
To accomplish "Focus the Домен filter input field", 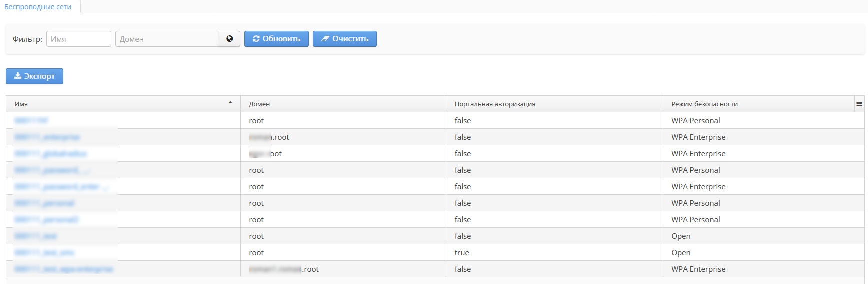I will 167,39.
